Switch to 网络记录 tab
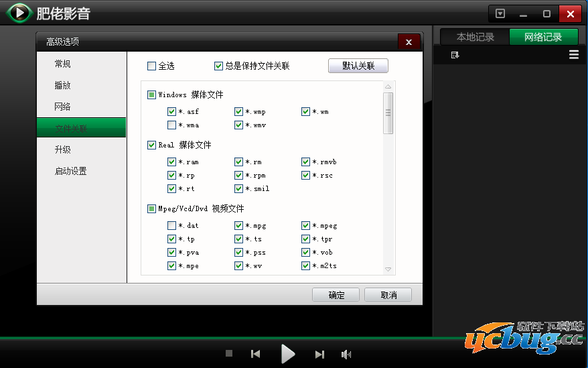This screenshot has height=368, width=588. click(543, 37)
